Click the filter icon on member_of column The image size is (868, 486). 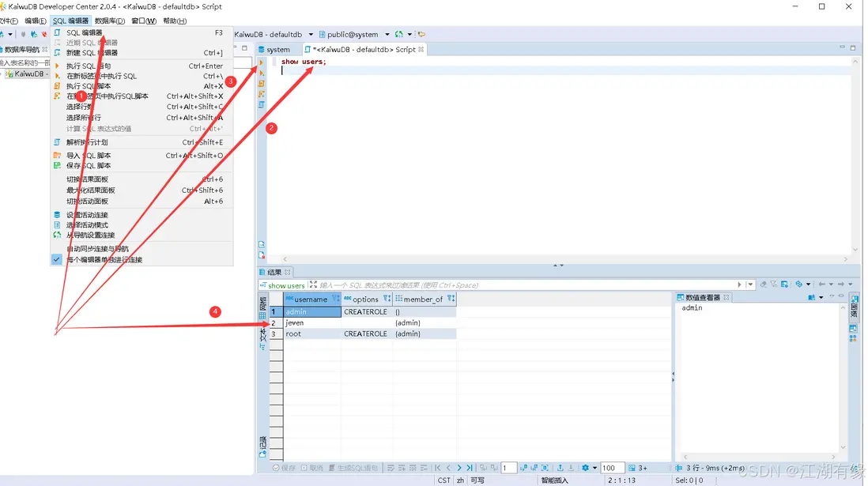pyautogui.click(x=451, y=299)
